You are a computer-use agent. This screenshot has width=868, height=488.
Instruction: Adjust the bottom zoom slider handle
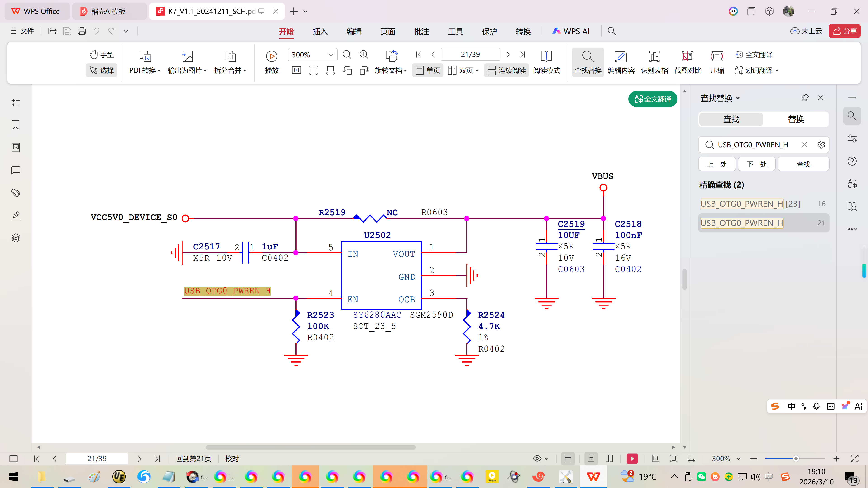tap(796, 459)
